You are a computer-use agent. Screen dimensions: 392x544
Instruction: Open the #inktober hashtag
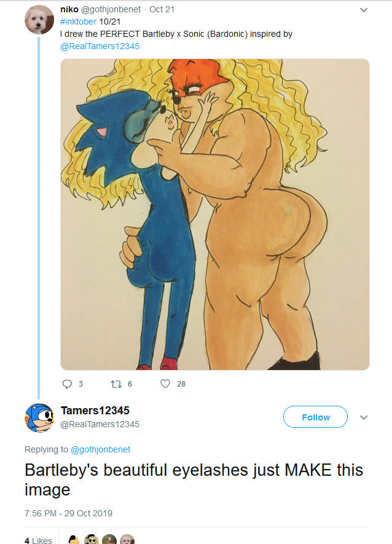tap(79, 22)
